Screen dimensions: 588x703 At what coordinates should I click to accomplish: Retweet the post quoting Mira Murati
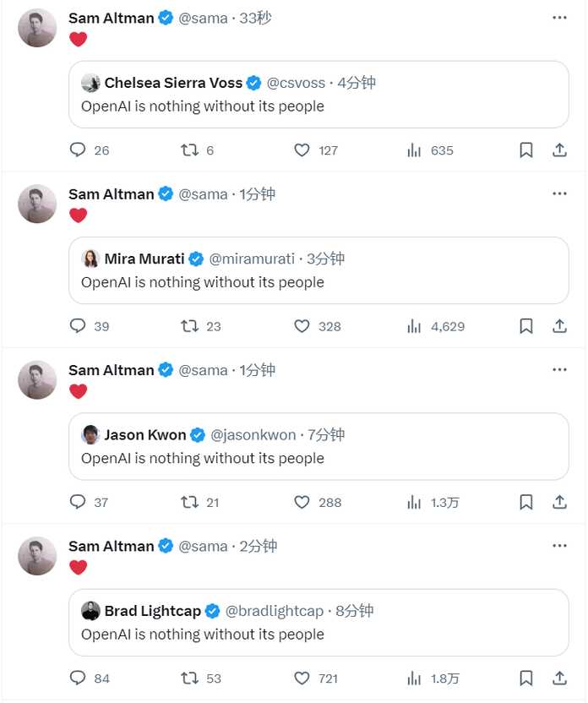(189, 326)
